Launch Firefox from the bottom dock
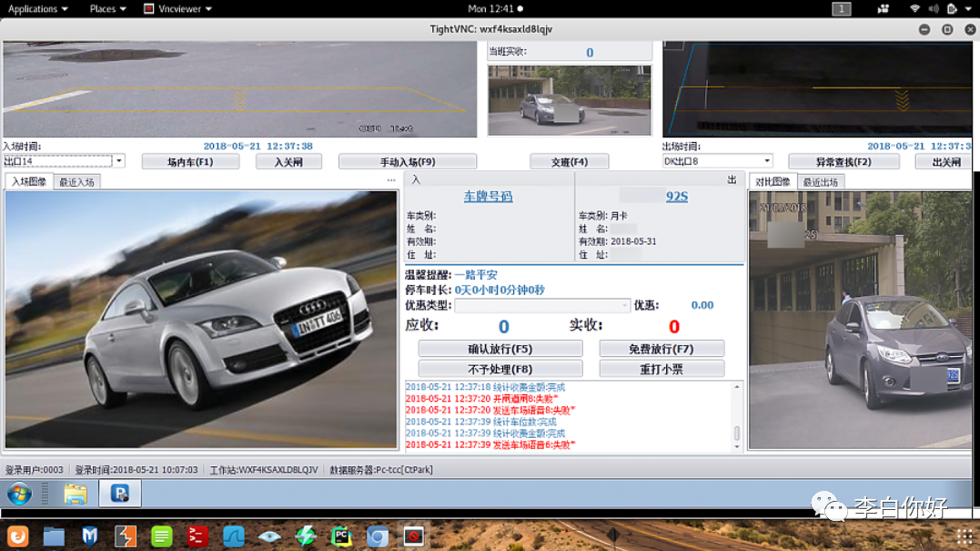The image size is (980, 551). point(18,536)
